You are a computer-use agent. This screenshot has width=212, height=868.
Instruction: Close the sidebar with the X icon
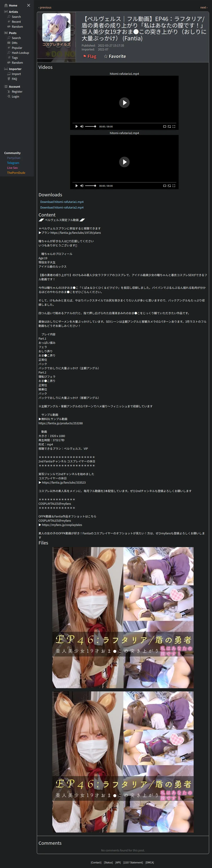click(28, 5)
